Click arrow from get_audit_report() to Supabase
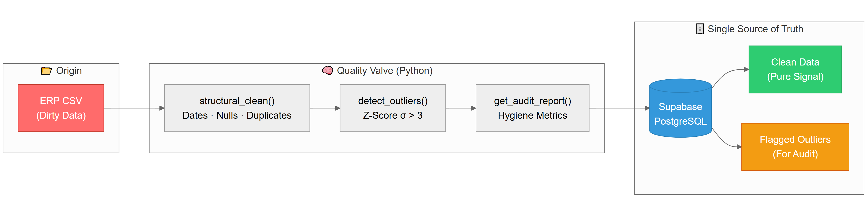The height and width of the screenshot is (224, 868). pyautogui.click(x=619, y=108)
